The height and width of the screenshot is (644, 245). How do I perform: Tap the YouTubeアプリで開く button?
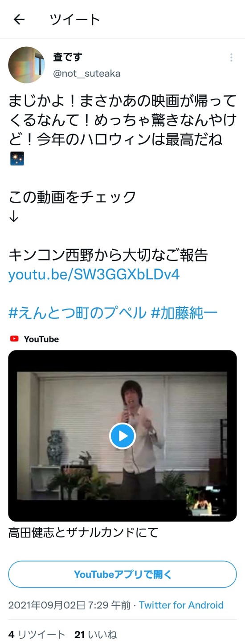pos(122,574)
